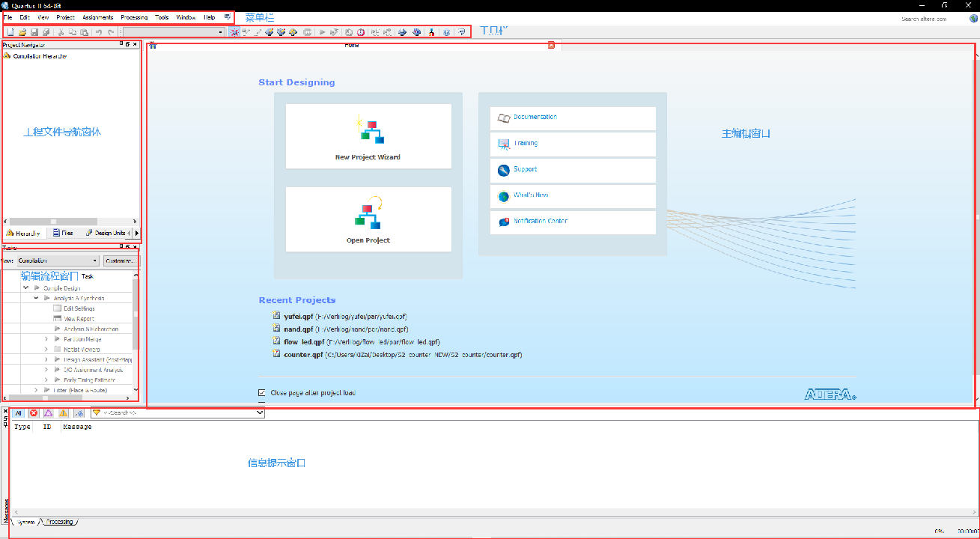Switch to the Files tab
Image resolution: width=980 pixels, height=539 pixels.
(x=63, y=233)
